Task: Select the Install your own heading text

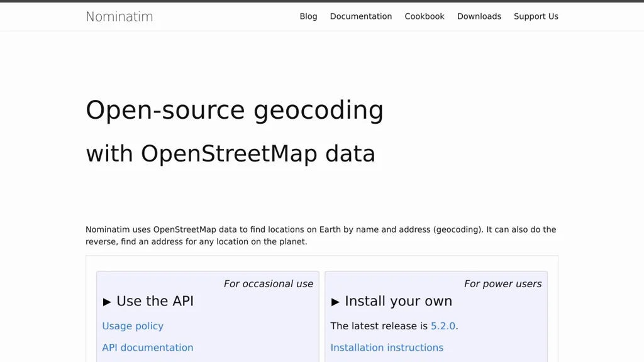Action: (x=398, y=301)
